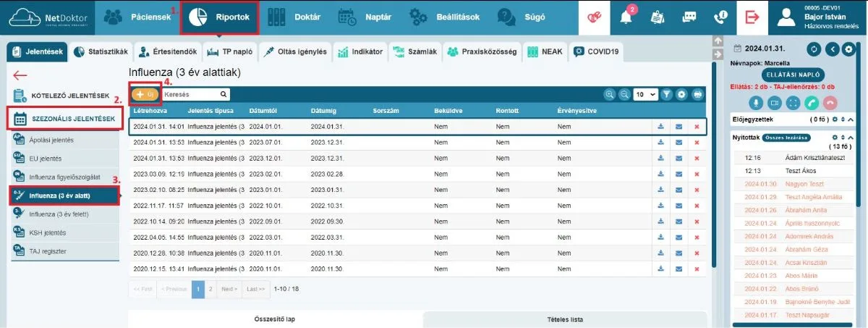Print the report list with printer icon
868x328 pixels.
click(x=697, y=94)
